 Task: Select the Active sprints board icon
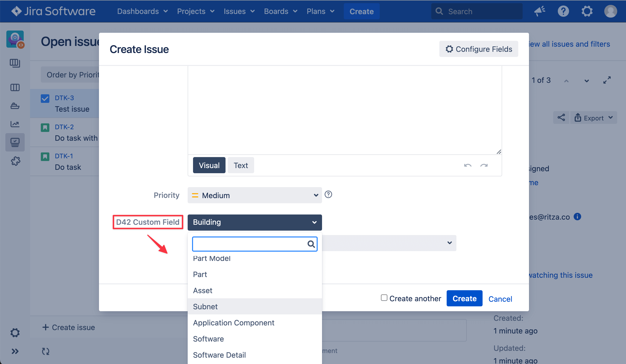pos(15,87)
